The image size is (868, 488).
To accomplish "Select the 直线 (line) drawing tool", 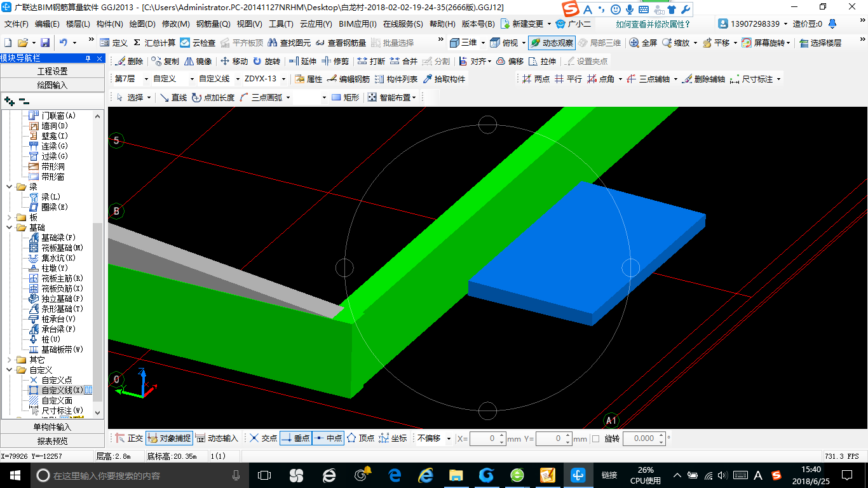I will pos(173,97).
